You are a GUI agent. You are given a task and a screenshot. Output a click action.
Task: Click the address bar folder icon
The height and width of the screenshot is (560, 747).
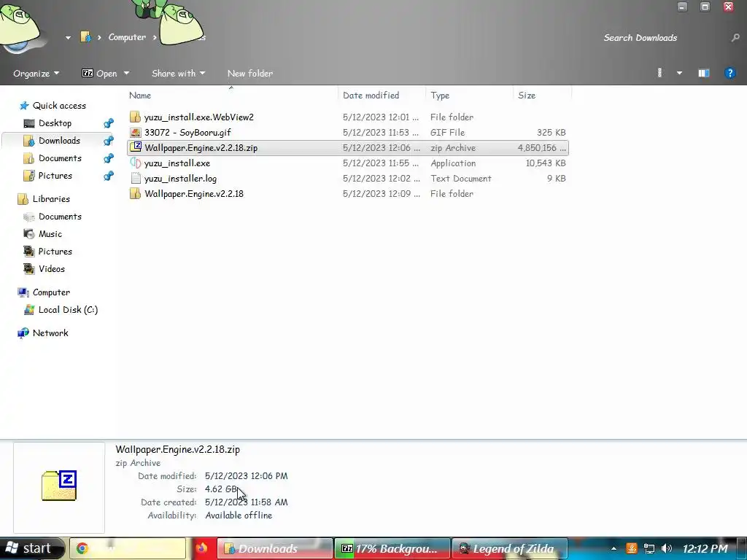click(x=85, y=36)
